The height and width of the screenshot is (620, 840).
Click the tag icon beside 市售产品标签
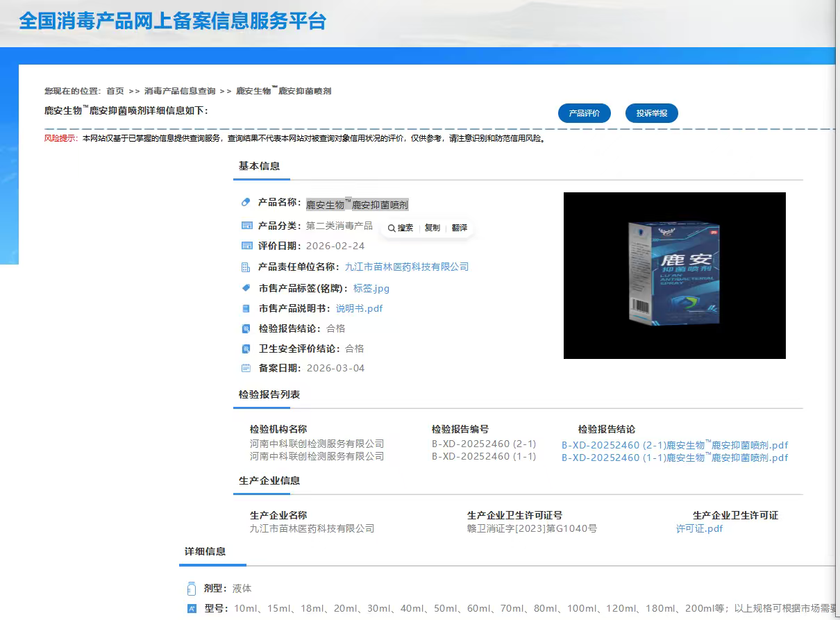tap(246, 287)
